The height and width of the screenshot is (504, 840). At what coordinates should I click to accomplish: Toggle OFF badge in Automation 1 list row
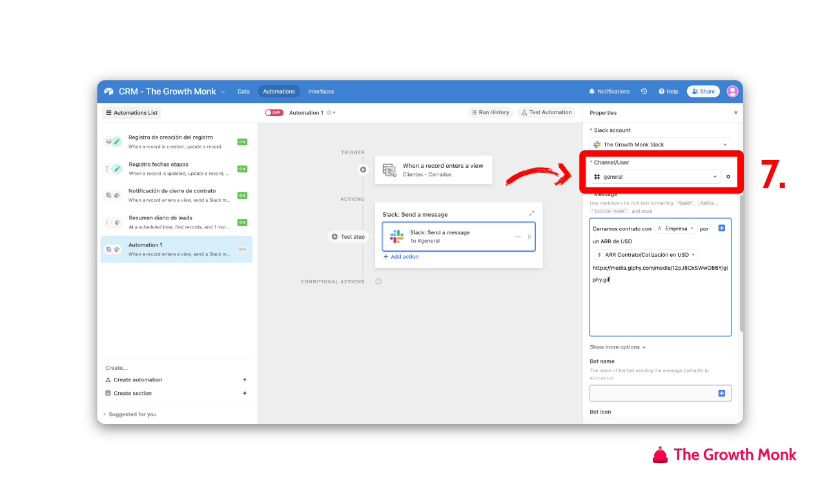pos(242,249)
